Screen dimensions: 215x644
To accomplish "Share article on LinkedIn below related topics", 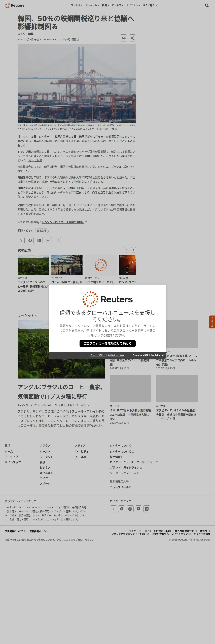I will [39, 240].
